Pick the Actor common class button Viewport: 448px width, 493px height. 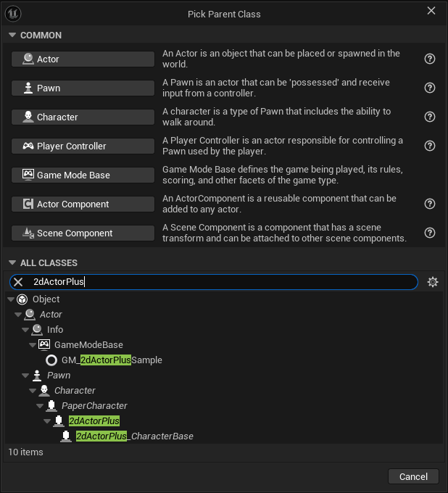pos(83,59)
